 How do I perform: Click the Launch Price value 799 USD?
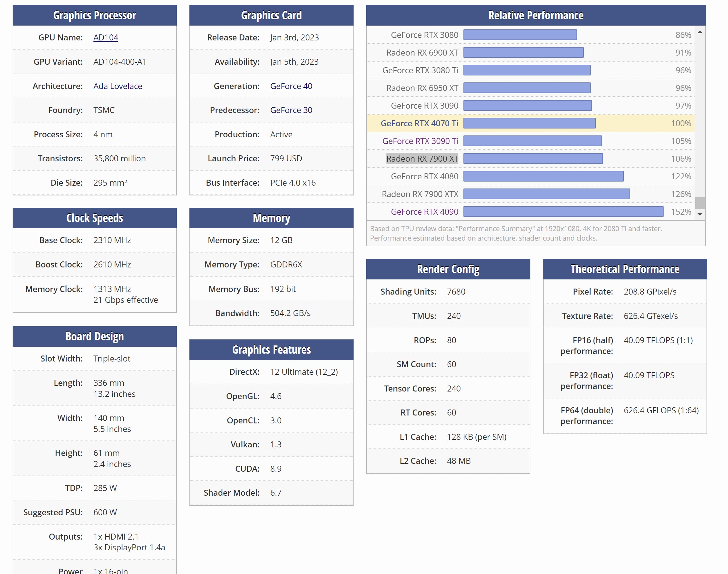[286, 158]
